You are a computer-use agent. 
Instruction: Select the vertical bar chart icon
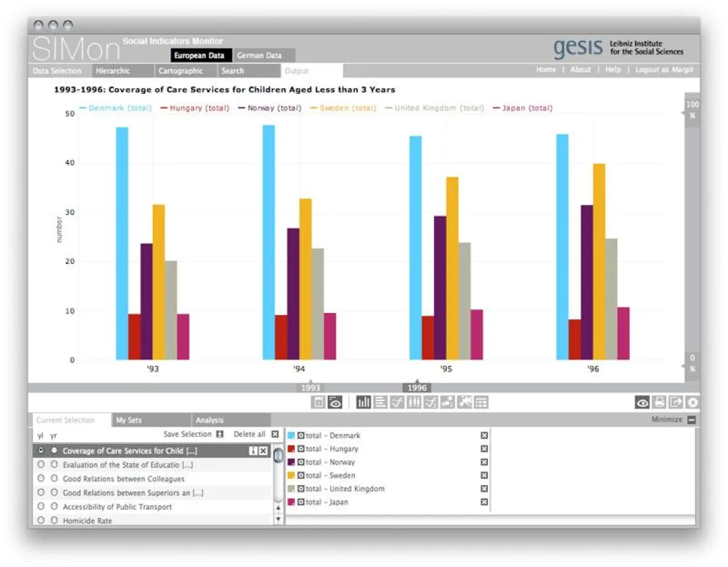[x=364, y=403]
